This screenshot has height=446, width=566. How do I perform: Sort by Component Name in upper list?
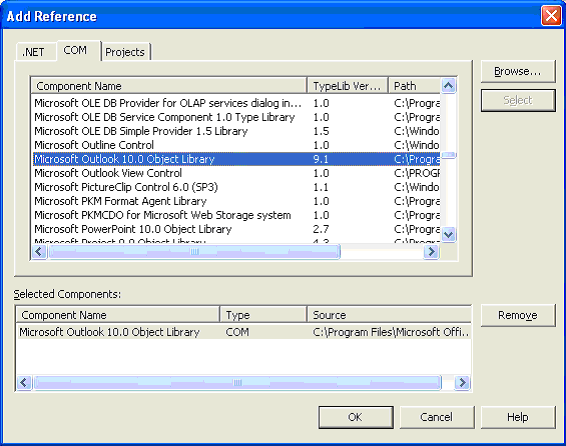click(169, 86)
